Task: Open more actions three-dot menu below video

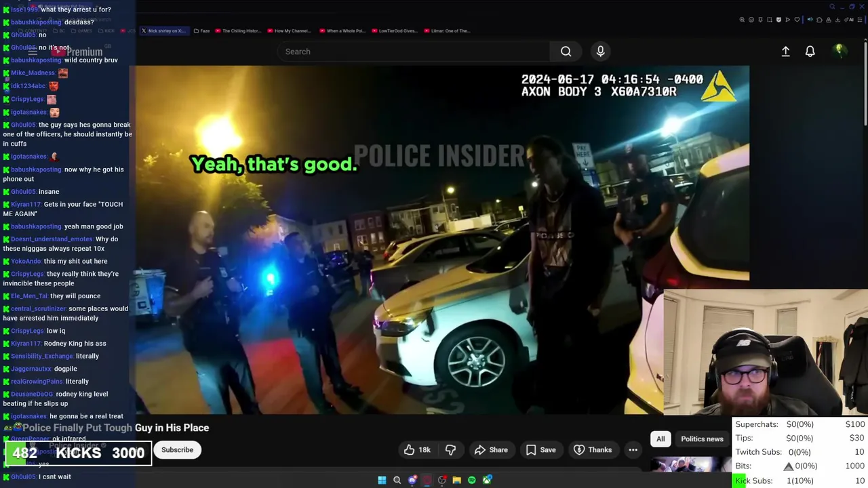Action: 633,450
